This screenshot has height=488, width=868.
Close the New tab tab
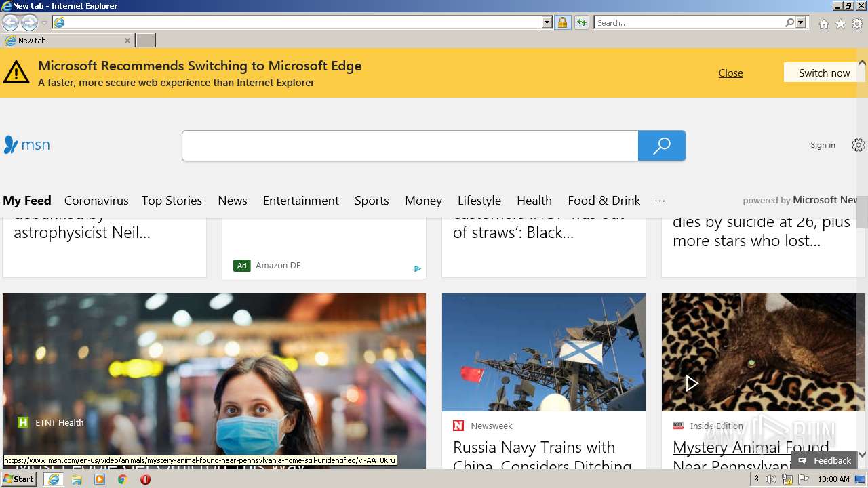pos(127,41)
